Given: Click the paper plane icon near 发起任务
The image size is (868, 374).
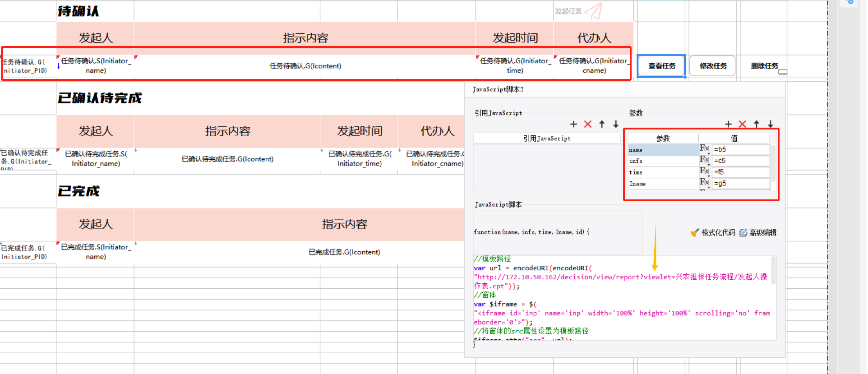Looking at the screenshot, I should [595, 11].
